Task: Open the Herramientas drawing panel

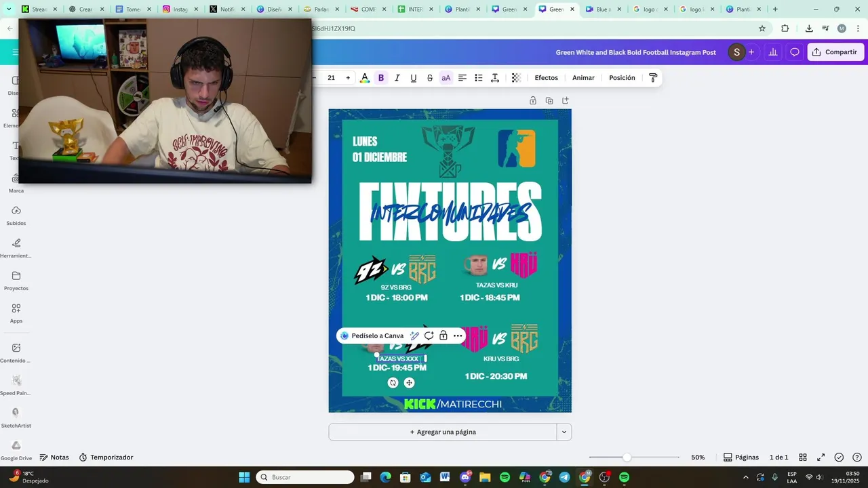Action: coord(16,247)
